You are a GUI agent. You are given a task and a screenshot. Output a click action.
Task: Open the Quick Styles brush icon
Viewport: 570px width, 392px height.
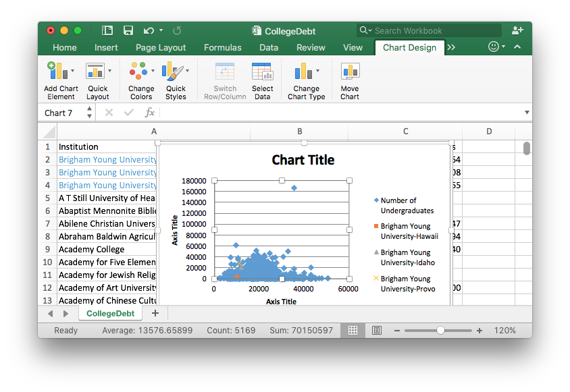tap(173, 70)
